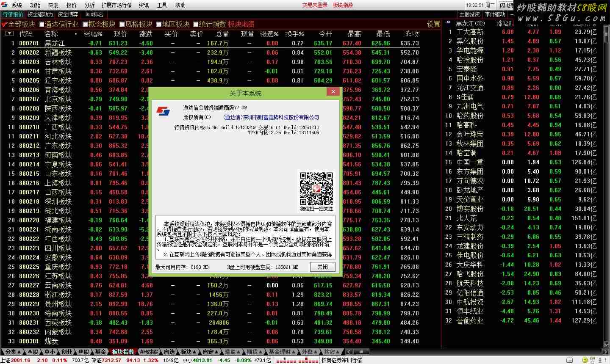Switch to the DDE排名 tab

tap(94, 15)
